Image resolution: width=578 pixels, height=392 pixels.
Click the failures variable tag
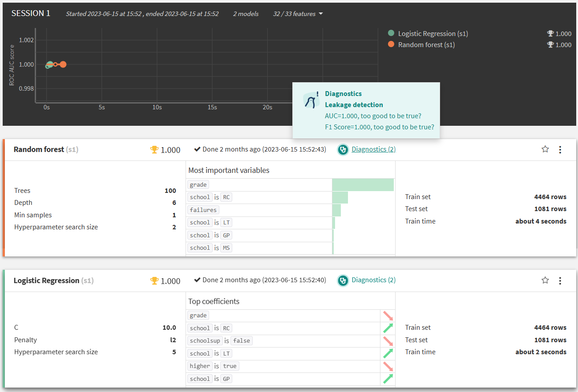coord(203,210)
